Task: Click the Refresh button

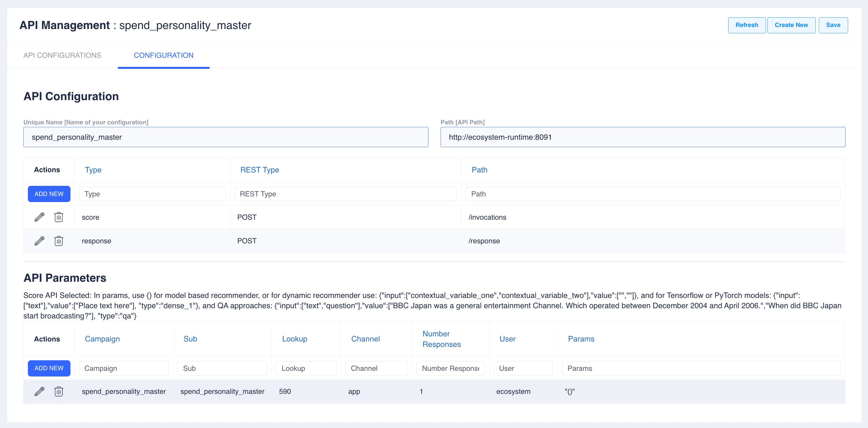Action: tap(746, 25)
